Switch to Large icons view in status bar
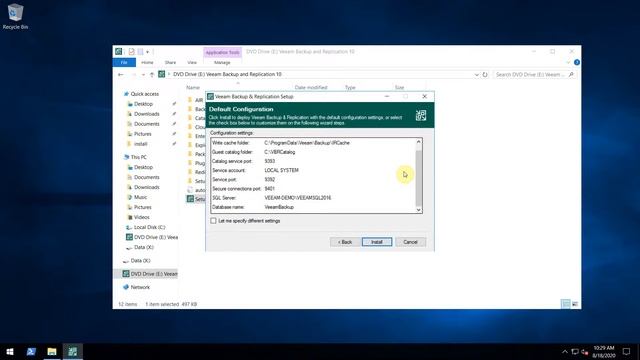The image size is (640, 360). 575,304
